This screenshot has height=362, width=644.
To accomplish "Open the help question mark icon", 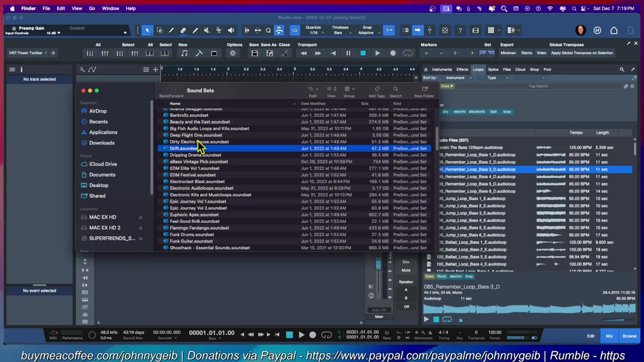I will (460, 31).
